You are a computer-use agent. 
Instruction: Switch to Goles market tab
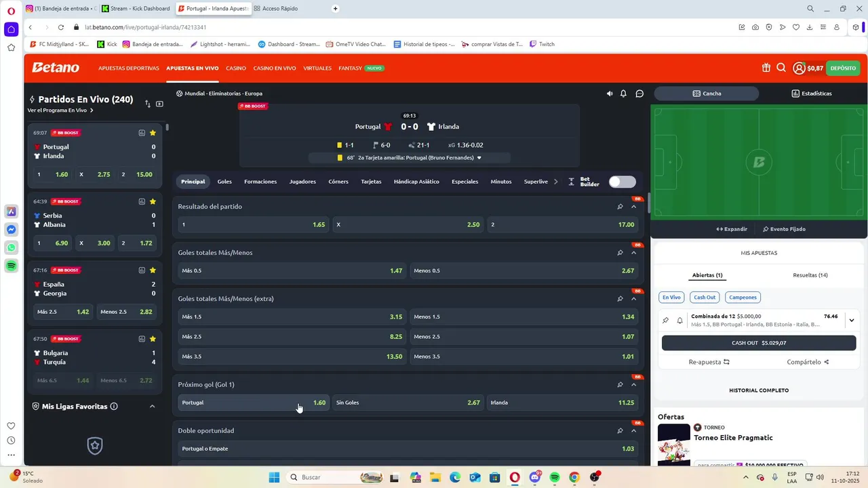(224, 182)
